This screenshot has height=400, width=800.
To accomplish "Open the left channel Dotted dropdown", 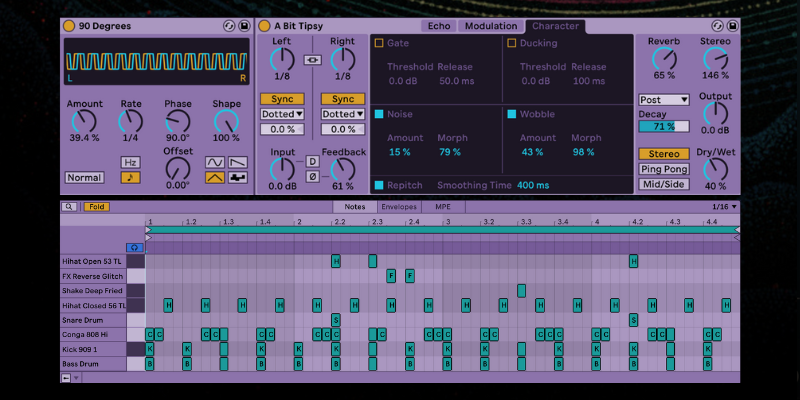I will coord(282,114).
